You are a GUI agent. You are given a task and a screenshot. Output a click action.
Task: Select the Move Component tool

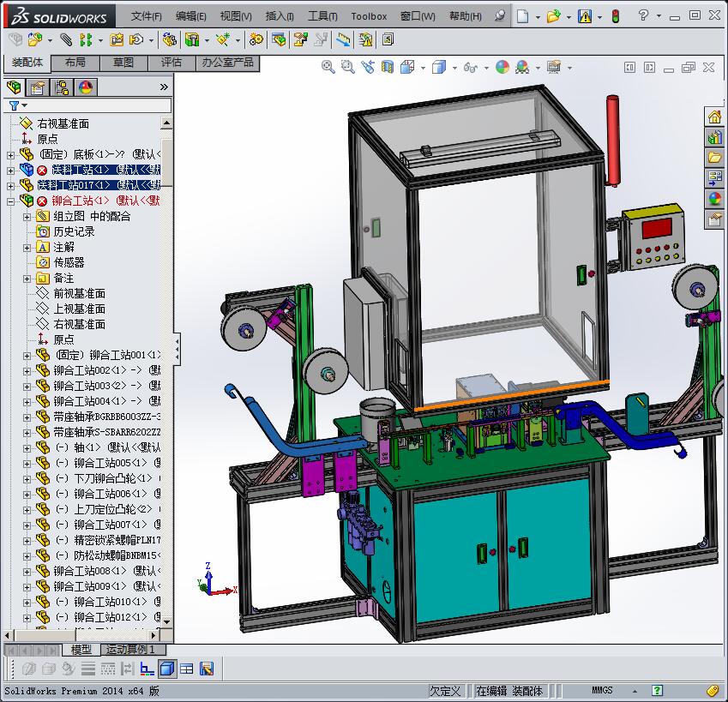point(136,40)
